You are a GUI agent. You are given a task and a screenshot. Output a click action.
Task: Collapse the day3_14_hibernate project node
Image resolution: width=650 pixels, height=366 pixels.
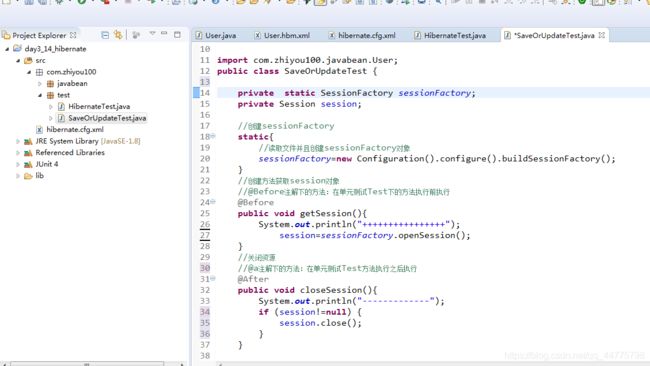(7, 49)
